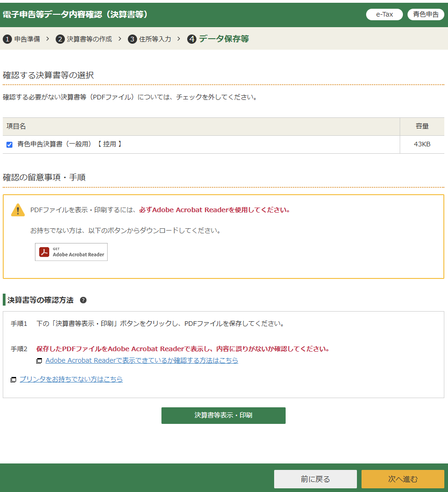Click the Get Adobe Acrobat Reader button
The height and width of the screenshot is (492, 448).
pos(71,252)
